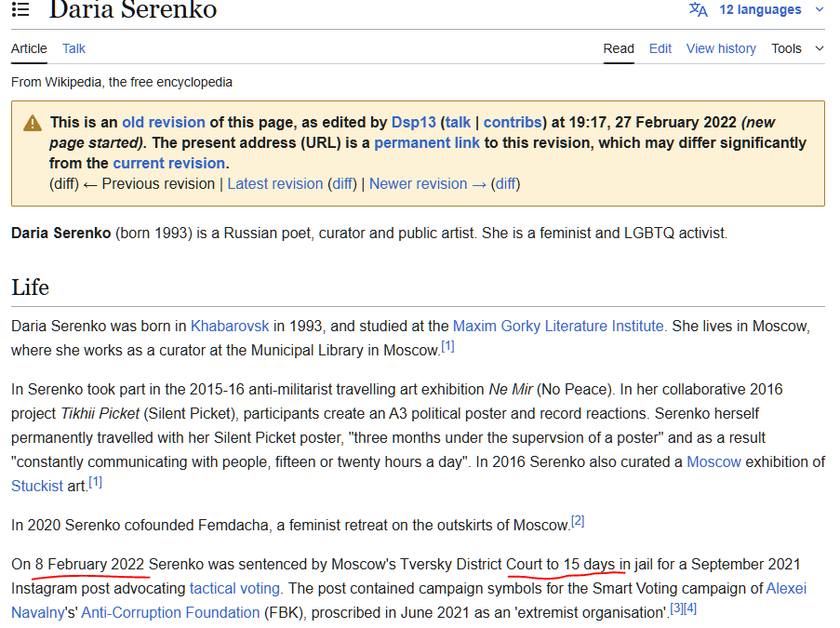
Task: Follow the 'old revision' link
Action: click(164, 122)
